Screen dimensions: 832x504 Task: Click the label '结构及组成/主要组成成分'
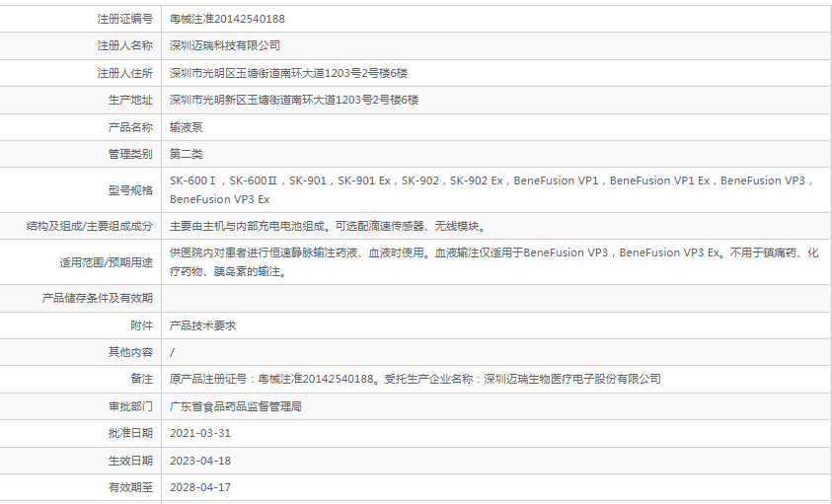pyautogui.click(x=89, y=227)
